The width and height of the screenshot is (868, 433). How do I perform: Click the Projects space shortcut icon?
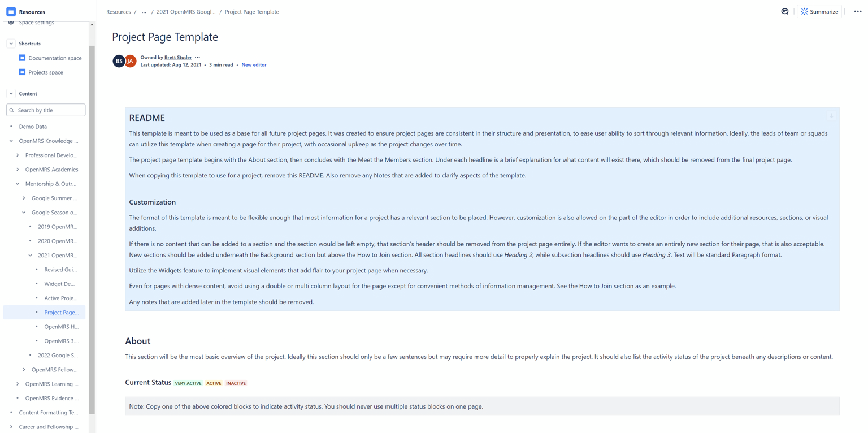tap(22, 72)
